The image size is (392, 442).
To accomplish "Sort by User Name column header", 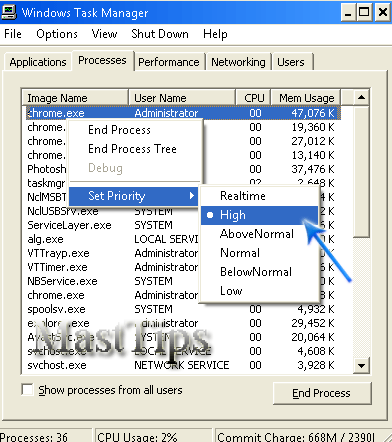I will (182, 98).
